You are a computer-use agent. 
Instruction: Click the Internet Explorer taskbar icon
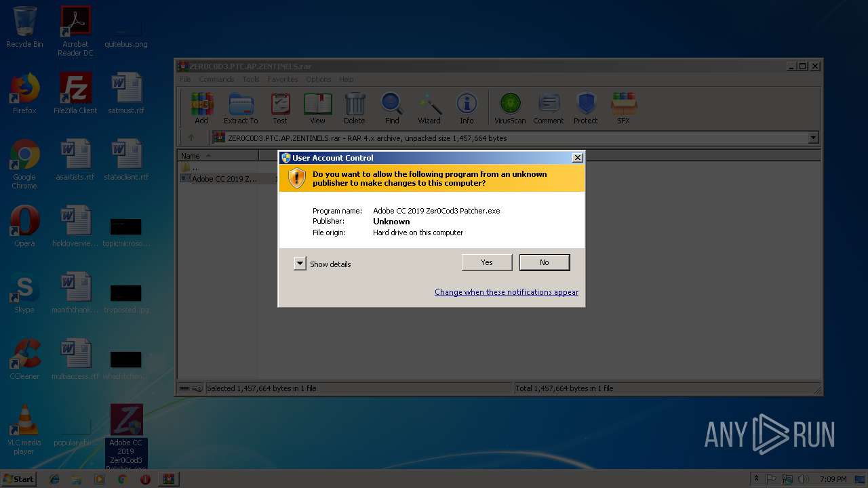54,479
